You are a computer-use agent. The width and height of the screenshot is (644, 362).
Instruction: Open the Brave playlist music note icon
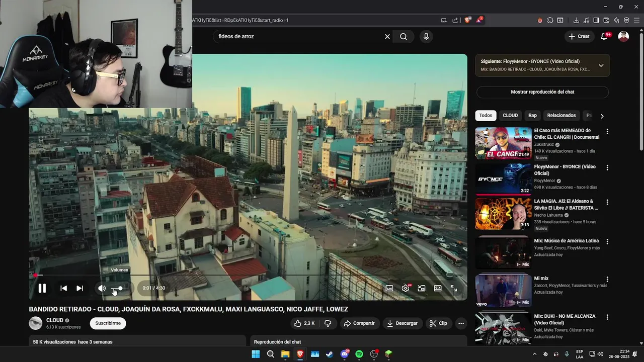[586, 20]
